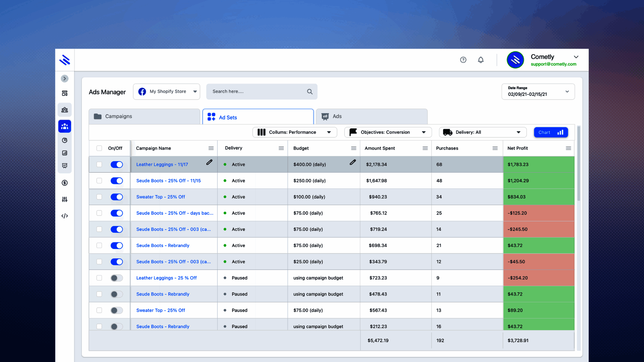Viewport: 644px width, 362px height.
Task: Select the Audiences people icon in the sidebar
Action: point(64,110)
